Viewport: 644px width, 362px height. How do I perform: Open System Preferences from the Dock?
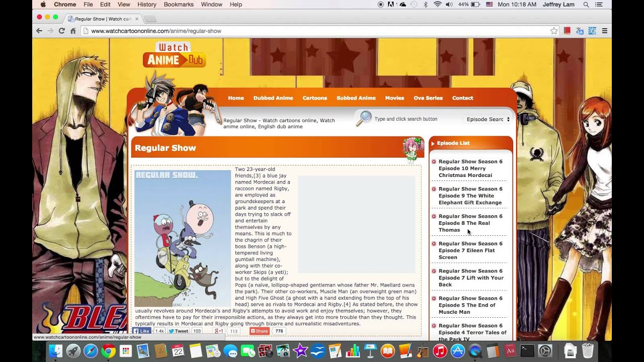[x=545, y=351]
